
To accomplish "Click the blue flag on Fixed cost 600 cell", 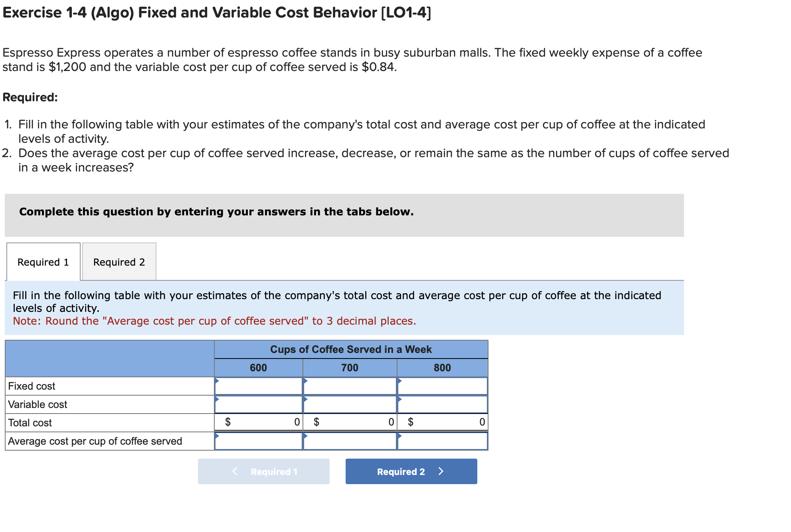I will pyautogui.click(x=218, y=382).
